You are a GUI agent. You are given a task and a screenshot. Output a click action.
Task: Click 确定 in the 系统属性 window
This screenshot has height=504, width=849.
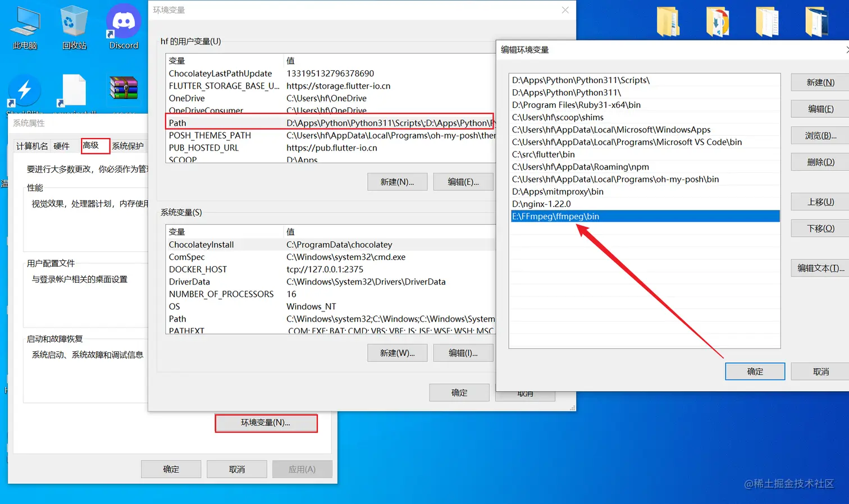point(171,469)
